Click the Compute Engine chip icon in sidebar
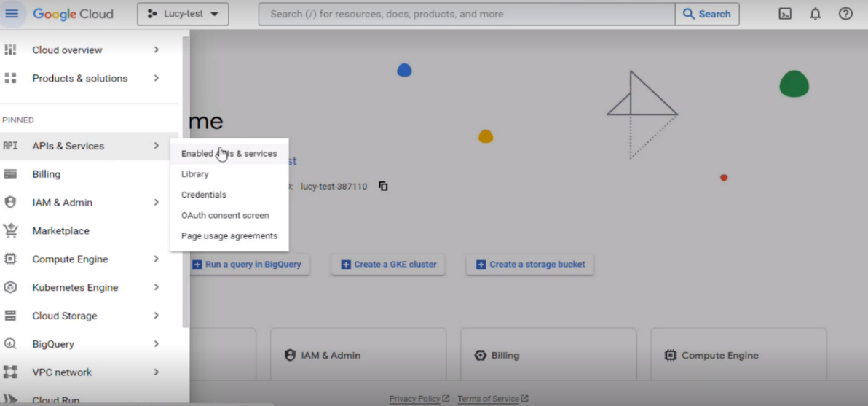This screenshot has width=868, height=406. point(10,259)
